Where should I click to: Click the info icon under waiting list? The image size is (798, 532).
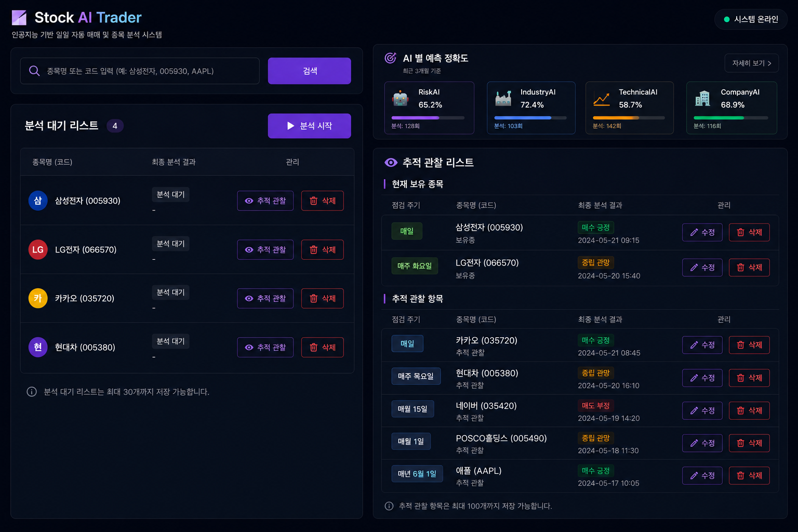(x=32, y=392)
